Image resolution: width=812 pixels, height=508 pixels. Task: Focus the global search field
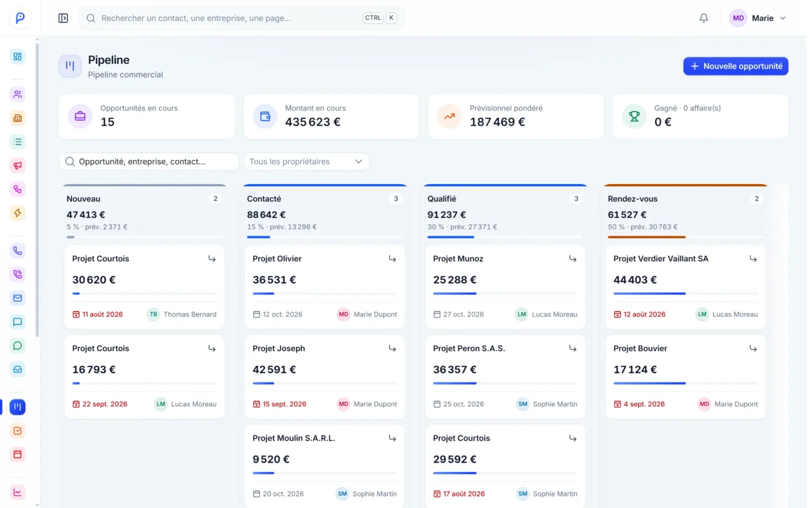(x=242, y=18)
